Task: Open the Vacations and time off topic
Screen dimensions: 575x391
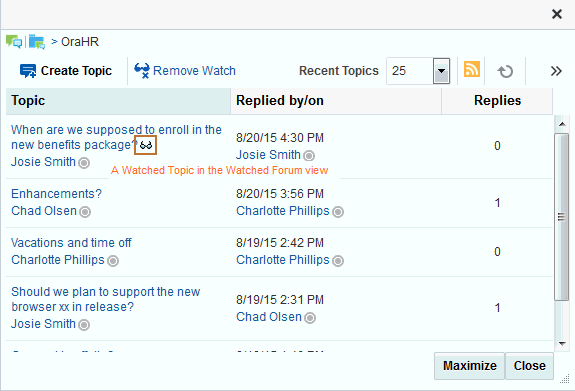Action: pos(71,243)
